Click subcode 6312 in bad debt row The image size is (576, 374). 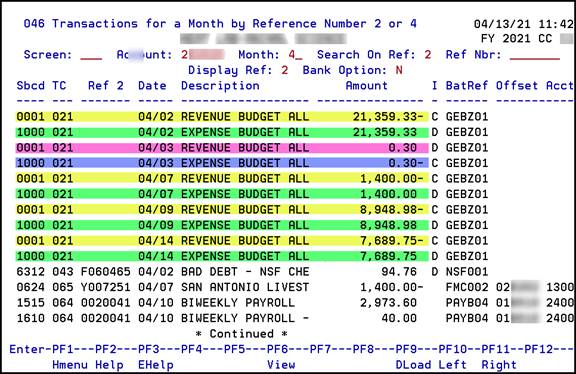point(30,271)
